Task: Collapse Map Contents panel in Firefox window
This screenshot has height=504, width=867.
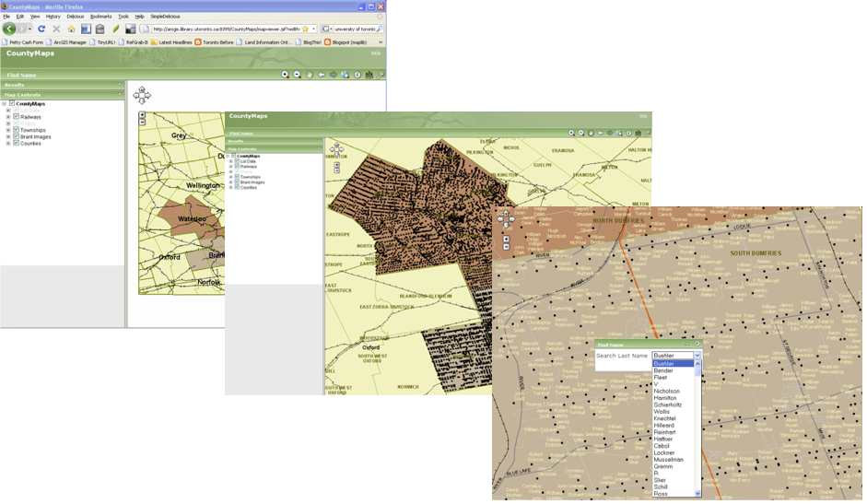Action: pos(120,95)
